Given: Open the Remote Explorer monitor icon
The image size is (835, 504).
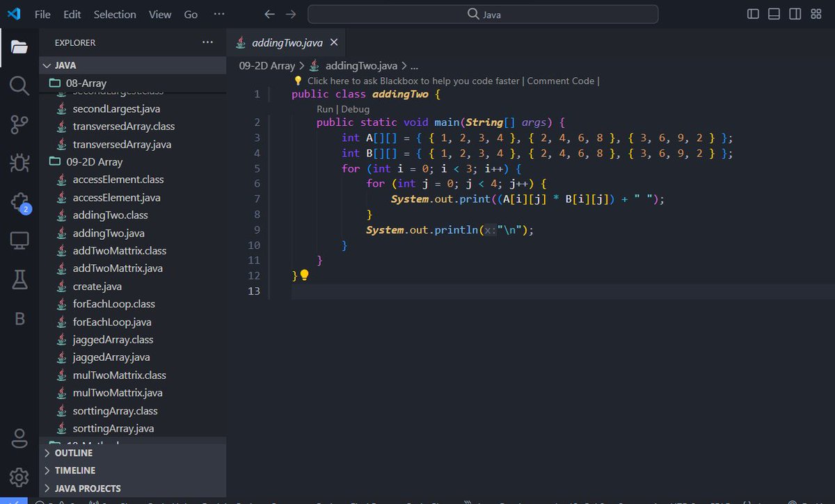Looking at the screenshot, I should [x=19, y=241].
